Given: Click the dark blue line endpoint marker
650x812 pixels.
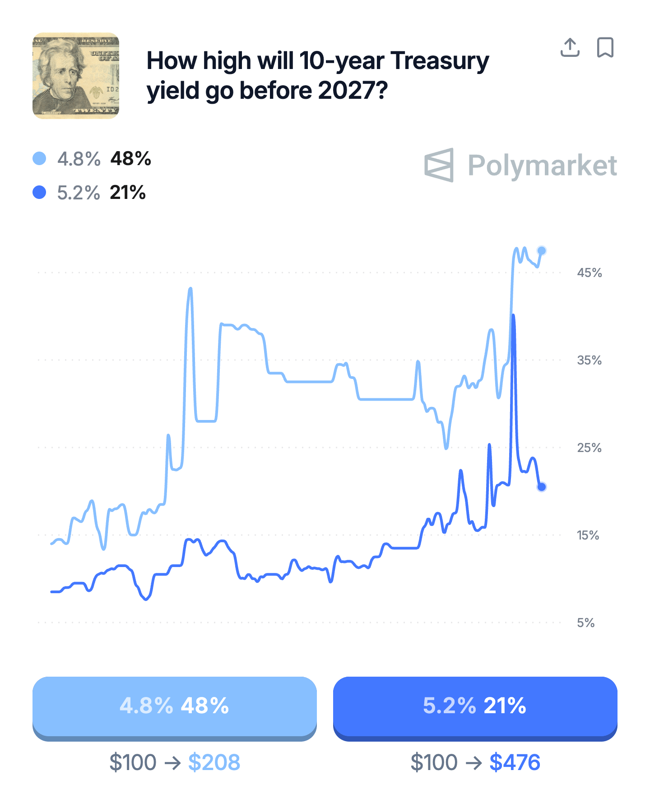Looking at the screenshot, I should point(542,487).
